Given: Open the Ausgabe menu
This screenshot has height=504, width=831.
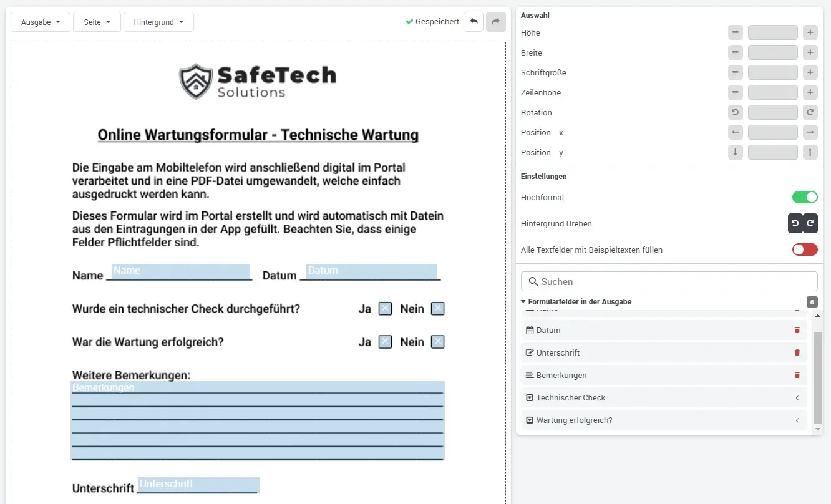Looking at the screenshot, I should click(40, 21).
